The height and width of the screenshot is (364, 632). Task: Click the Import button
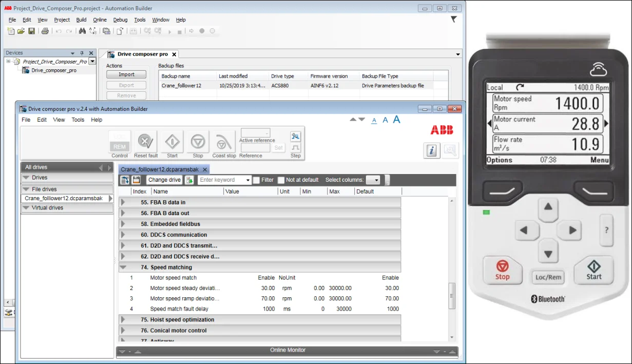click(126, 74)
